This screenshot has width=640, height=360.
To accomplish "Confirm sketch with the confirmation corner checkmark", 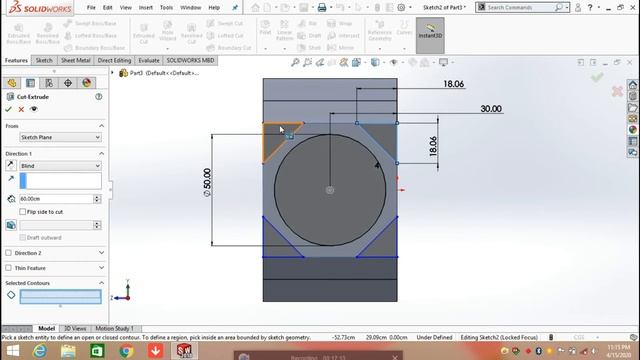I will point(597,77).
